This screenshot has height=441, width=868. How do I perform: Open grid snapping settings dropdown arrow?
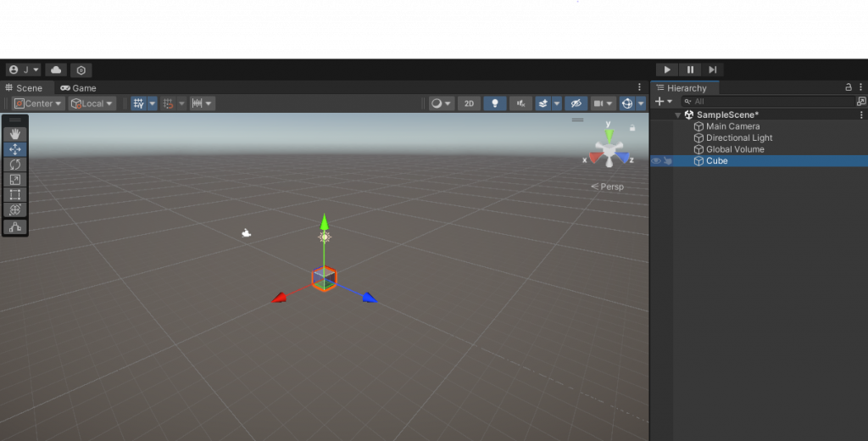click(x=181, y=103)
